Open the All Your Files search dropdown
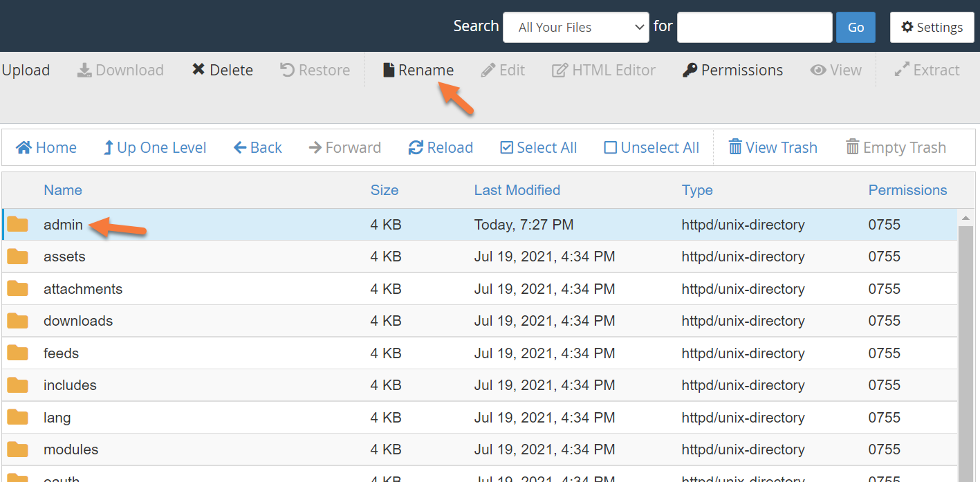Screen dimensions: 980x482 pyautogui.click(x=575, y=27)
